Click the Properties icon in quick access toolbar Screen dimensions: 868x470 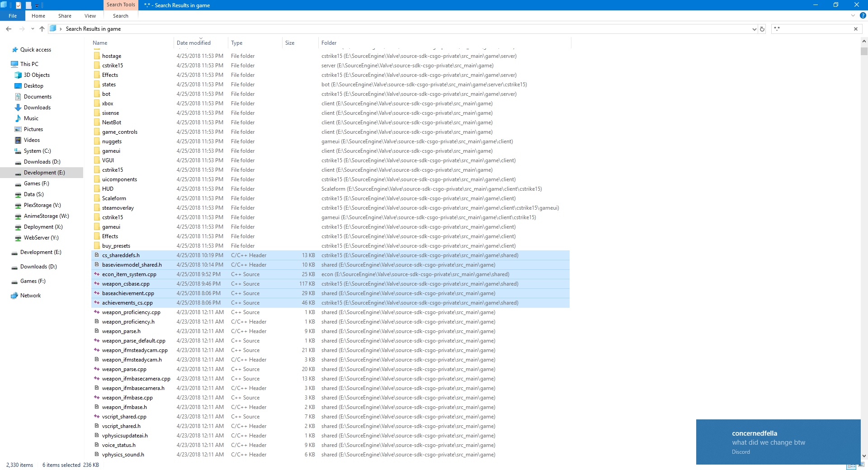click(x=19, y=5)
